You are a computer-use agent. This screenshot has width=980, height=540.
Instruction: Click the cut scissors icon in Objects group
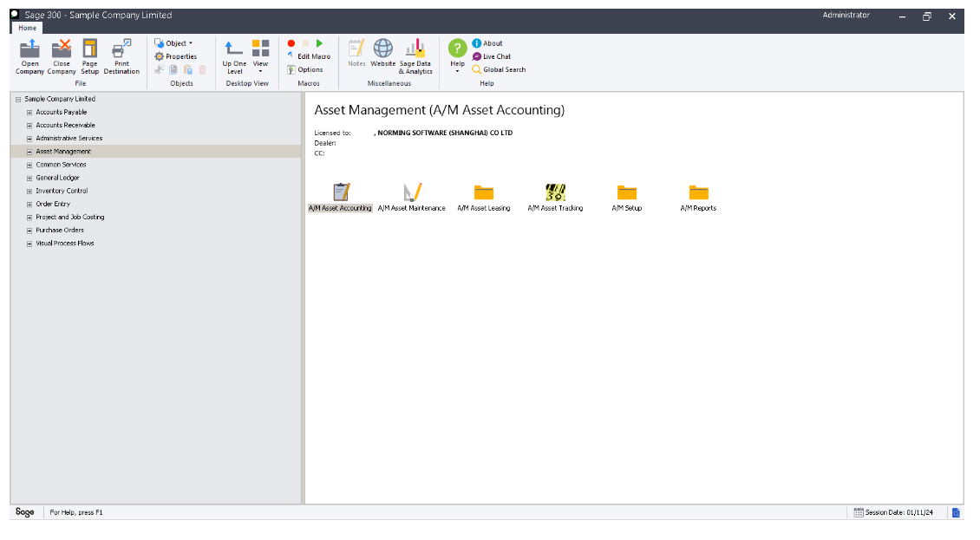[160, 70]
